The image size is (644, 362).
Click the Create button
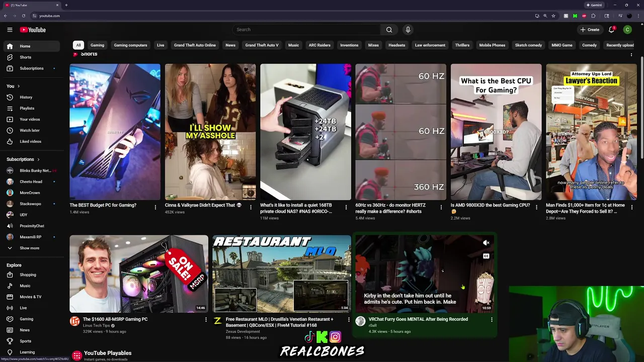590,30
